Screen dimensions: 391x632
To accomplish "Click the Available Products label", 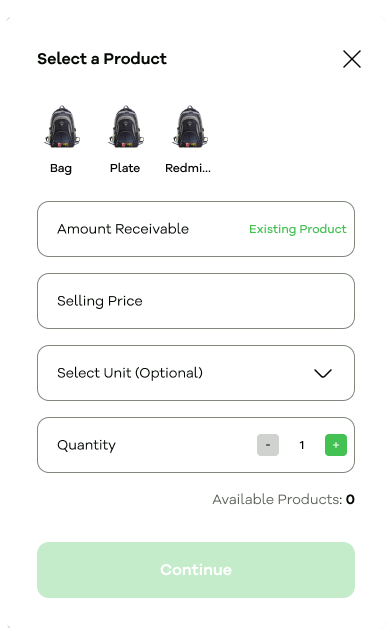I will 277,499.
